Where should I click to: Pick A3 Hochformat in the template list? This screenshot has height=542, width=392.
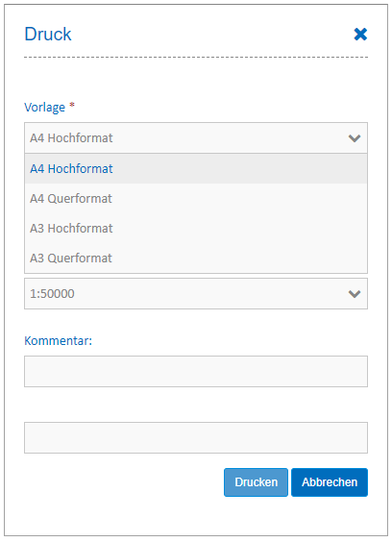pyautogui.click(x=196, y=228)
